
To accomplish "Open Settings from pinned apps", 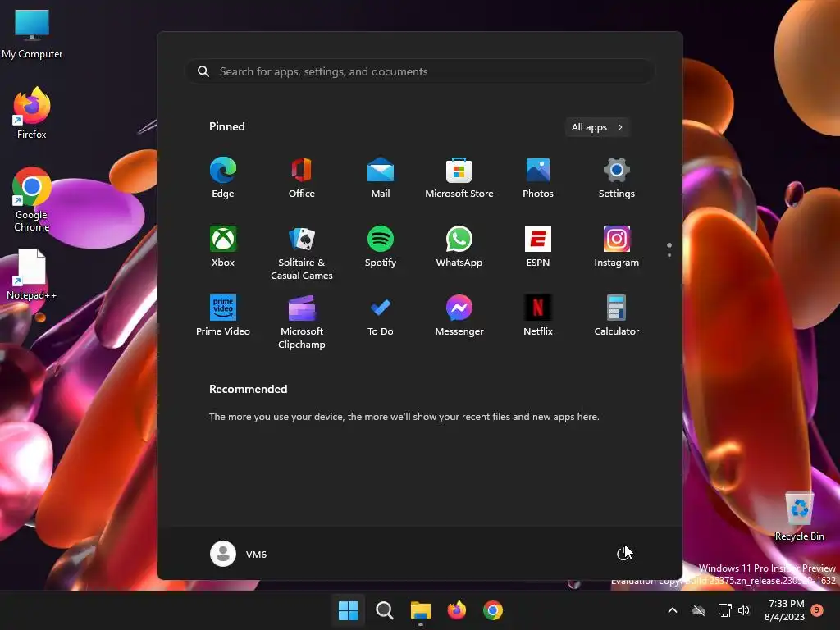I will [x=617, y=178].
